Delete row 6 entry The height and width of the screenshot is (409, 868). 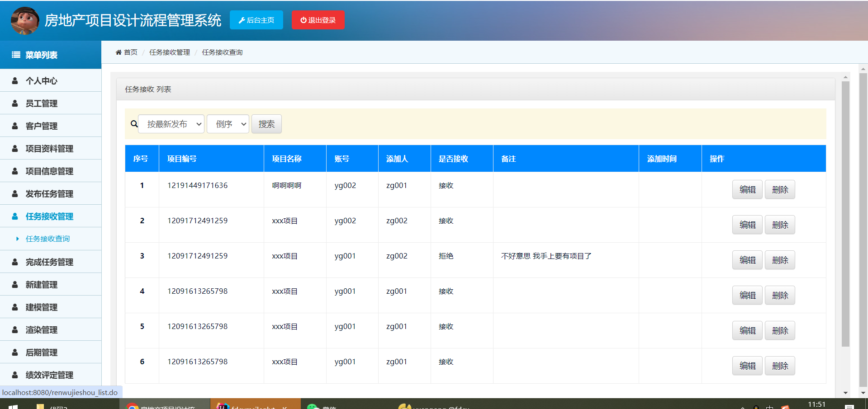(x=780, y=366)
